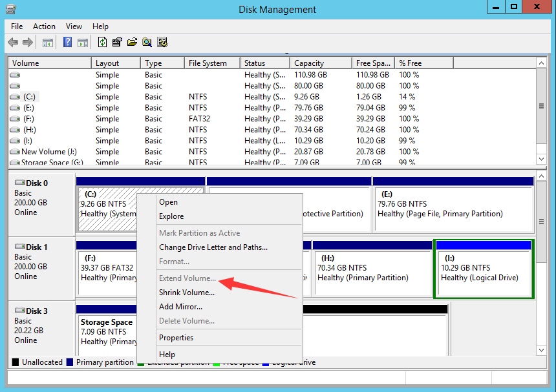Choose Add Mirror in the context menu

(180, 307)
